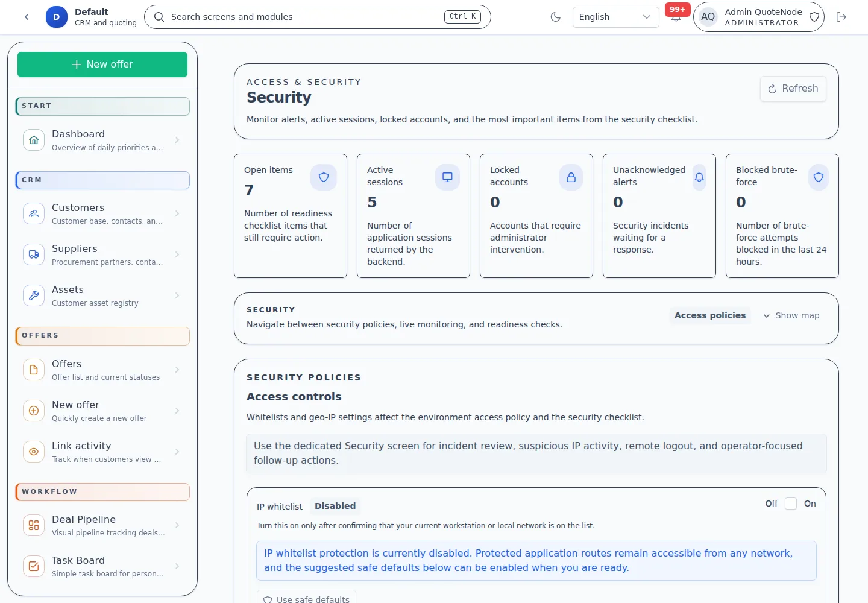Expand Show map
The width and height of the screenshot is (868, 603).
[791, 315]
